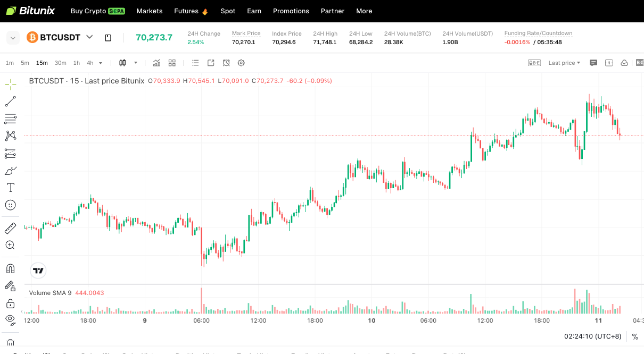Open the Last price dropdown
The width and height of the screenshot is (644, 354).
point(564,63)
